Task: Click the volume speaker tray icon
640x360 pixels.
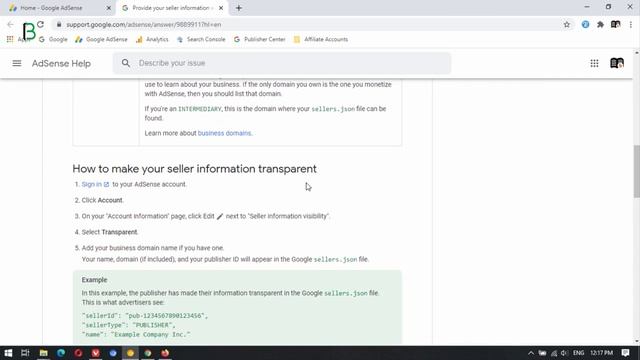Action: coord(564,353)
